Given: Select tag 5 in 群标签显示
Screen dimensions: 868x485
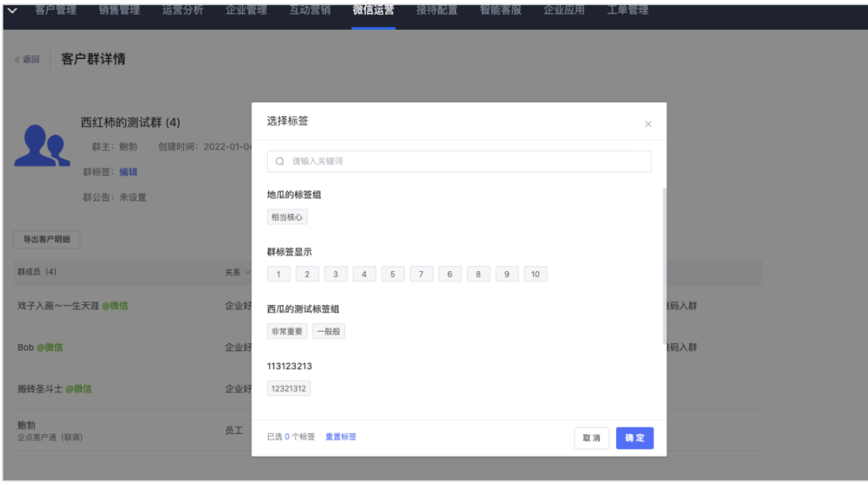Looking at the screenshot, I should 393,274.
